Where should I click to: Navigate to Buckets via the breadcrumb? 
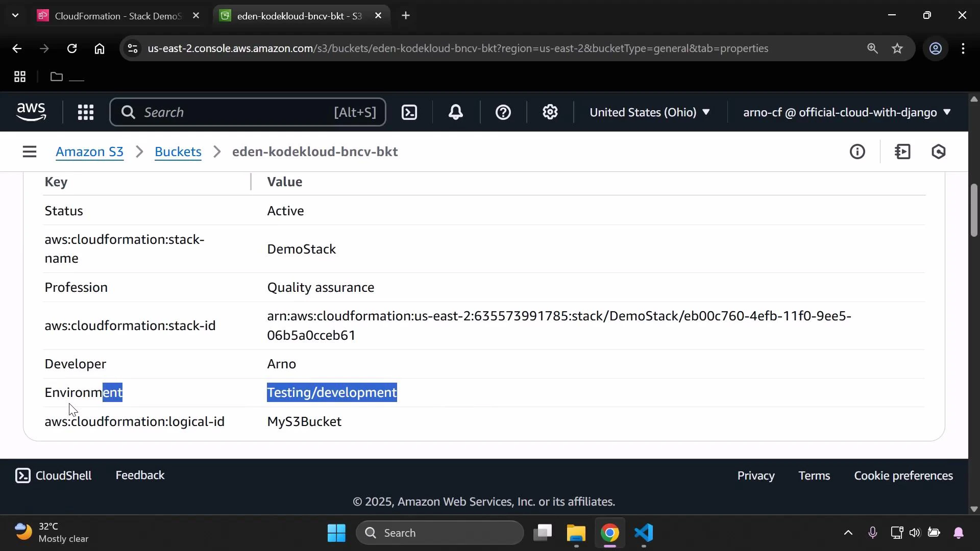click(x=178, y=152)
